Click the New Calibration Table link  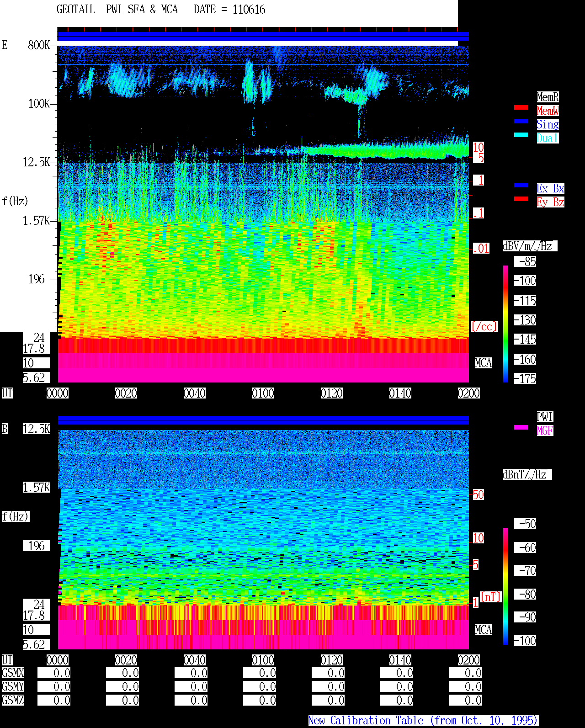(423, 721)
